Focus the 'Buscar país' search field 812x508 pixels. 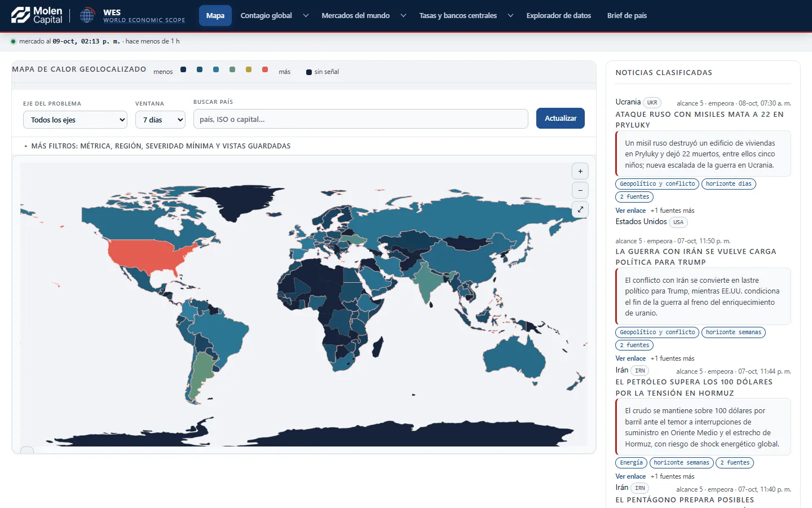(361, 119)
